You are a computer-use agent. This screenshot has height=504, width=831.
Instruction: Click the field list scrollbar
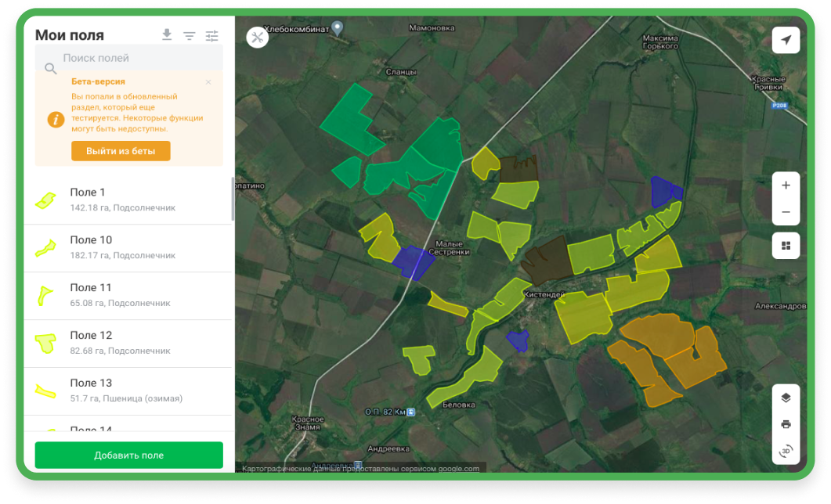point(233,199)
